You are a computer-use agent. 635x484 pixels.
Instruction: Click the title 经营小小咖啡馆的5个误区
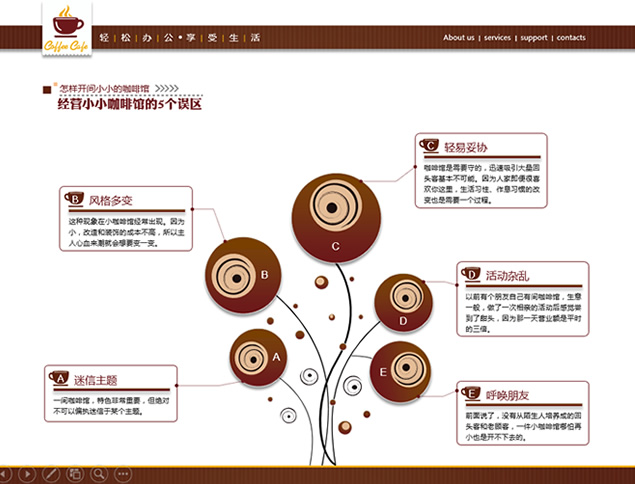[x=130, y=104]
